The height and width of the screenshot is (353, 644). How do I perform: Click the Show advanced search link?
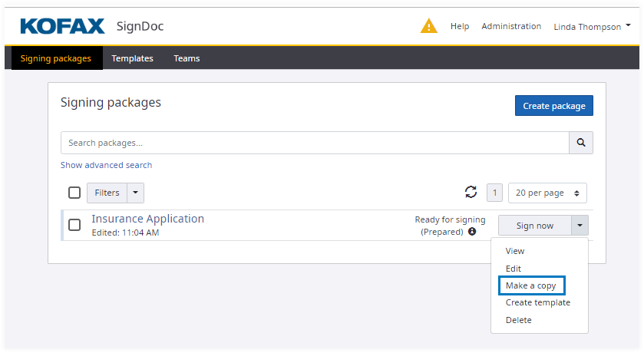106,165
